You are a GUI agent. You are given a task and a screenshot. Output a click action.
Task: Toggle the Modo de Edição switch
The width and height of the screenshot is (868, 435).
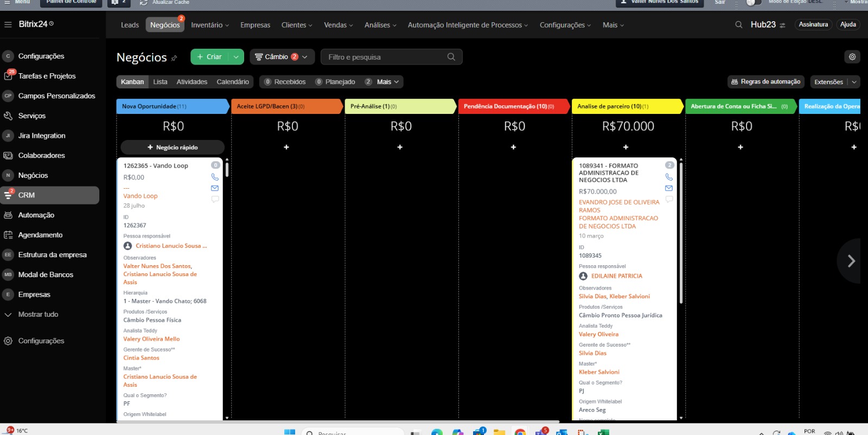[x=754, y=2]
